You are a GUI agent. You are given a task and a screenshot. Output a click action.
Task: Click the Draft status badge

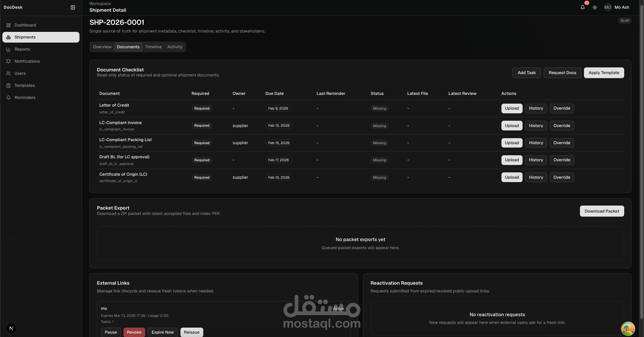click(625, 20)
